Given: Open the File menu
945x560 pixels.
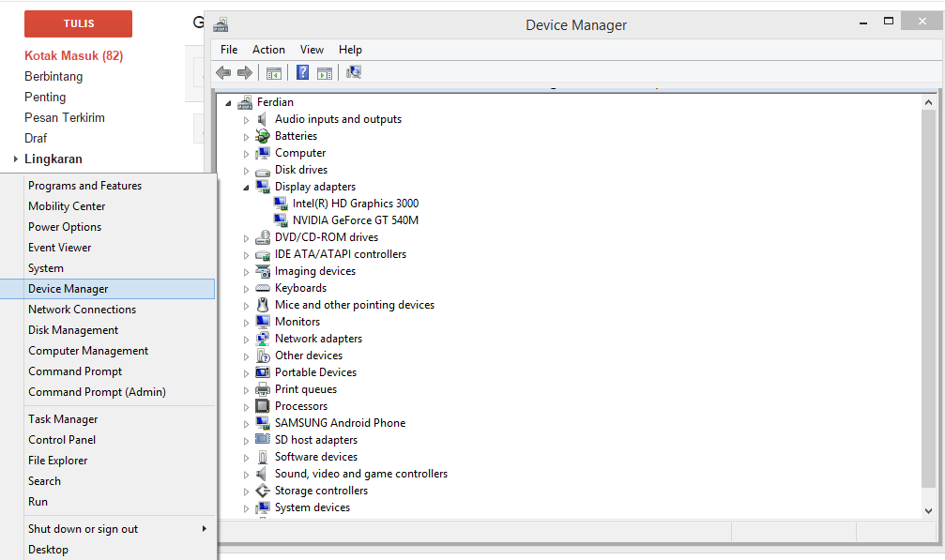Looking at the screenshot, I should point(229,50).
